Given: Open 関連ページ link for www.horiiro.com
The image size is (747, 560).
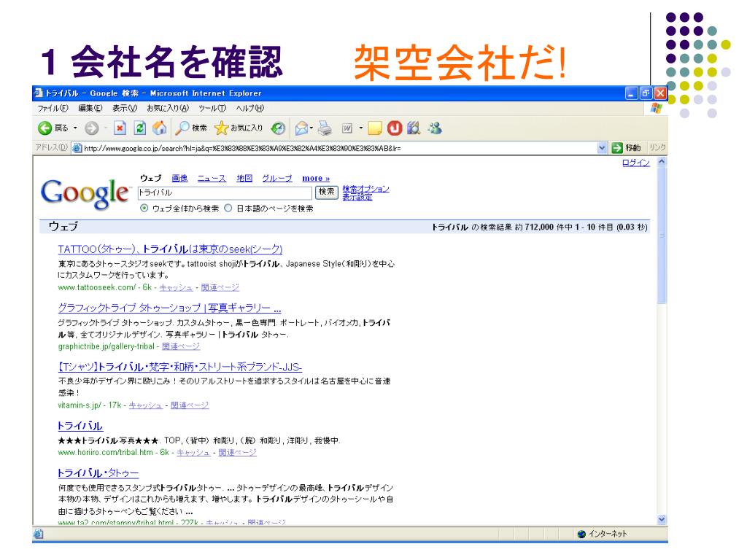Looking at the screenshot, I should point(237,452).
